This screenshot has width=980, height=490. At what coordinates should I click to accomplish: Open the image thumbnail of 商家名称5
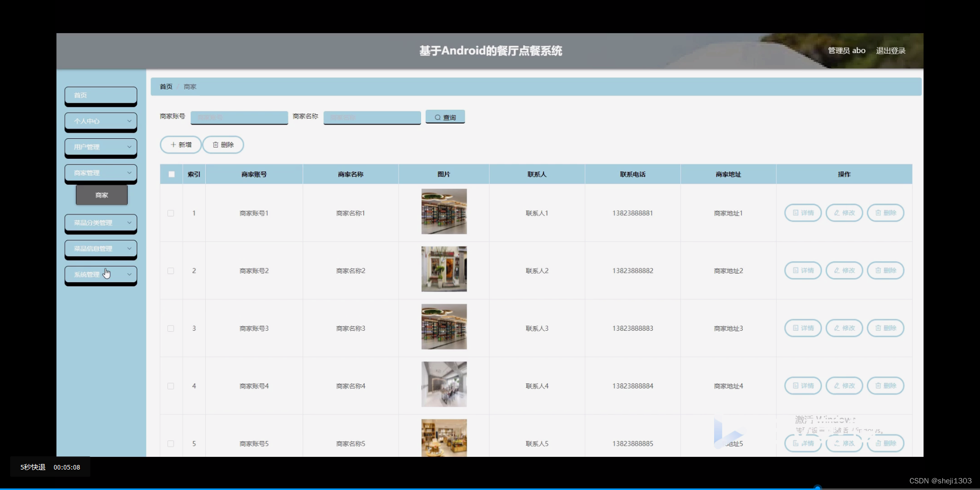(x=444, y=438)
